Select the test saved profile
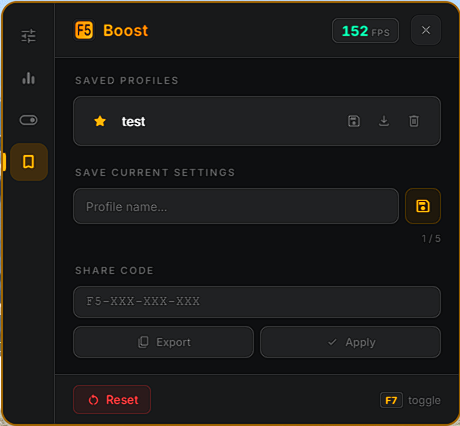Image resolution: width=460 pixels, height=426 pixels. pyautogui.click(x=257, y=121)
